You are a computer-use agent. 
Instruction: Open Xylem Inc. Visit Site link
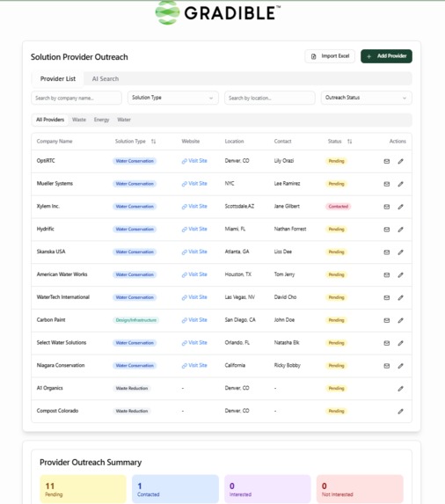click(194, 207)
